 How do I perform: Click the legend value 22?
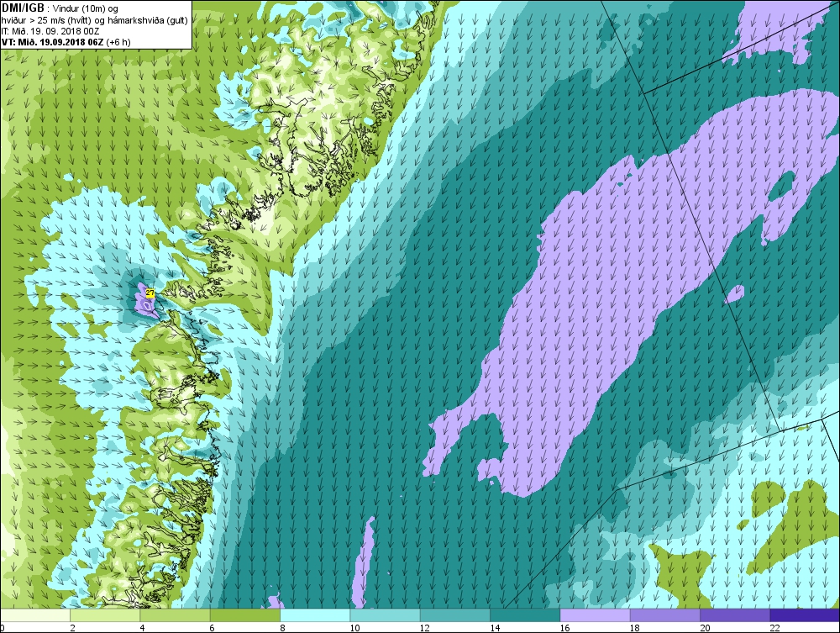pyautogui.click(x=775, y=628)
